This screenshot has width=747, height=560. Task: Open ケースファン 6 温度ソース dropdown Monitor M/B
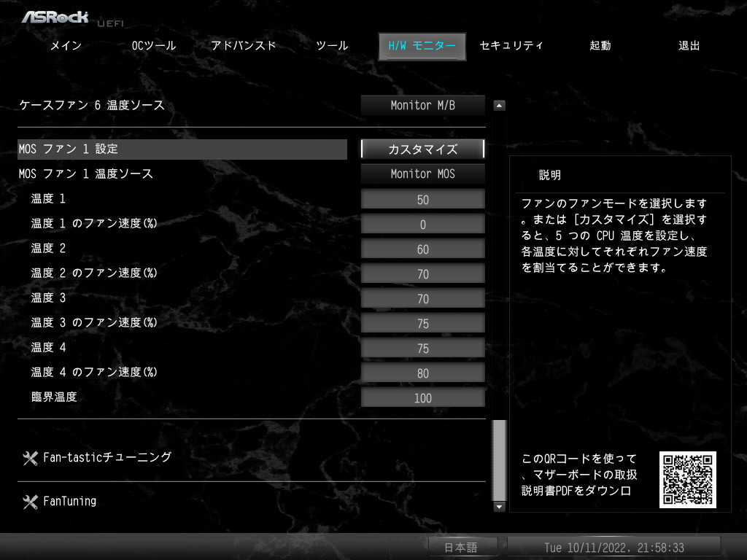coord(422,105)
